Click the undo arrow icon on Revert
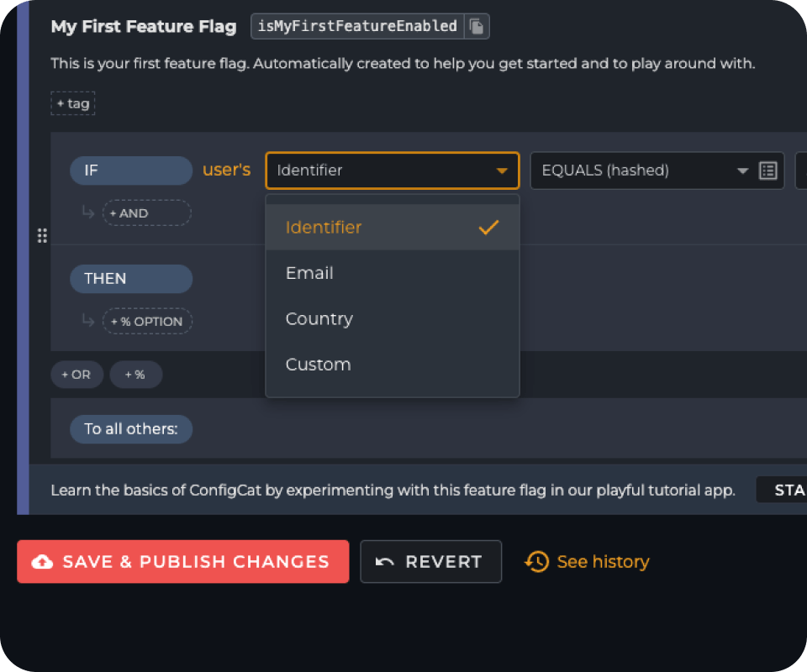The image size is (807, 672). 384,562
